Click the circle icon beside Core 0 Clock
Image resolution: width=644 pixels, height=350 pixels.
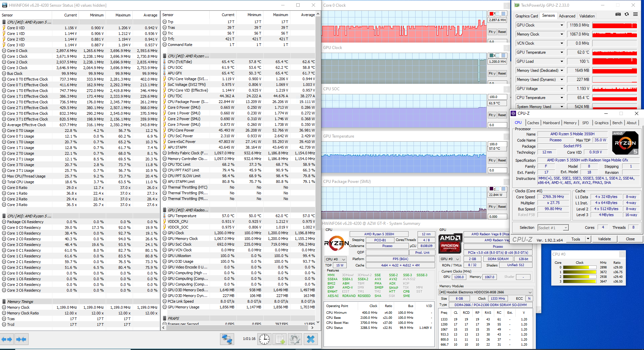4,51
